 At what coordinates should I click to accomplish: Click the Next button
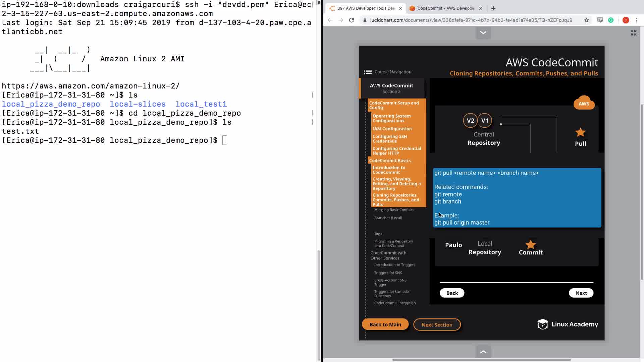(581, 293)
